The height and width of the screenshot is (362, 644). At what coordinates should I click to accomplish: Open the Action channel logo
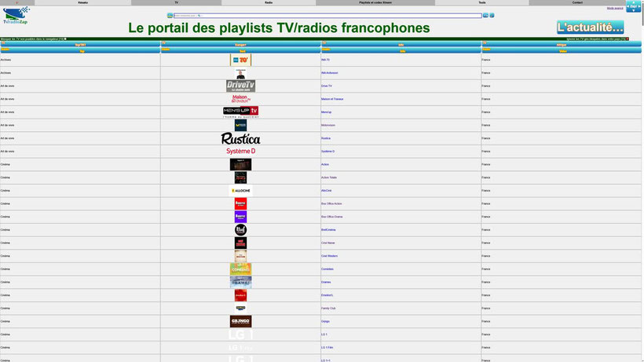click(x=240, y=165)
